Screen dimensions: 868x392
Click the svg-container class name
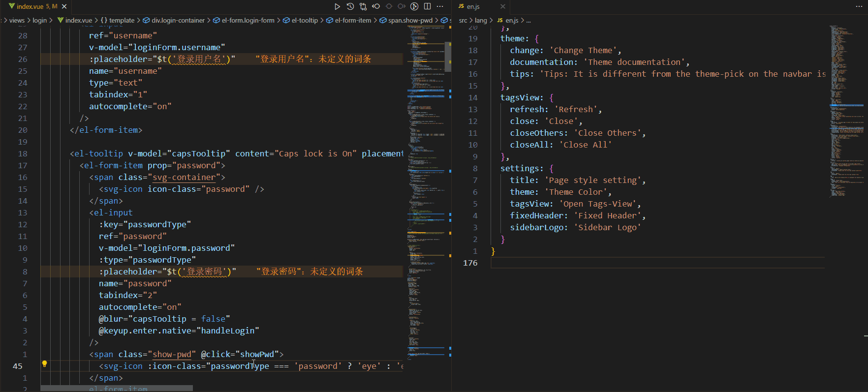point(184,177)
